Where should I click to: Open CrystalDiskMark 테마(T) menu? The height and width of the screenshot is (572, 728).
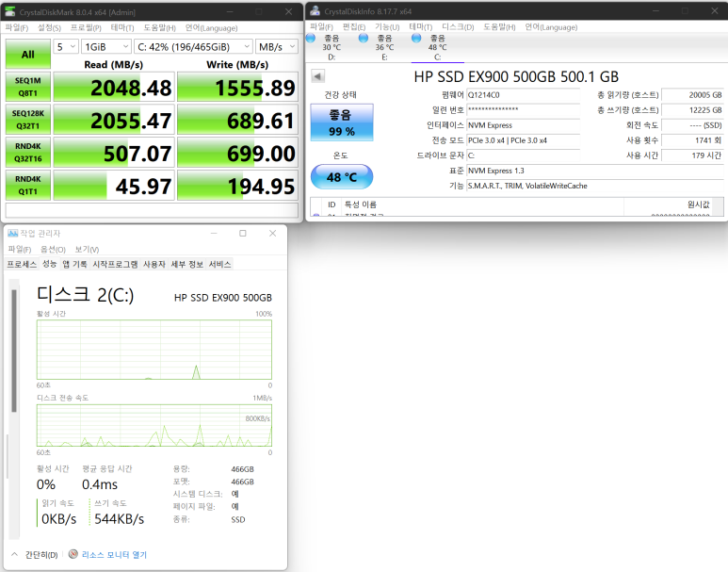pos(122,28)
